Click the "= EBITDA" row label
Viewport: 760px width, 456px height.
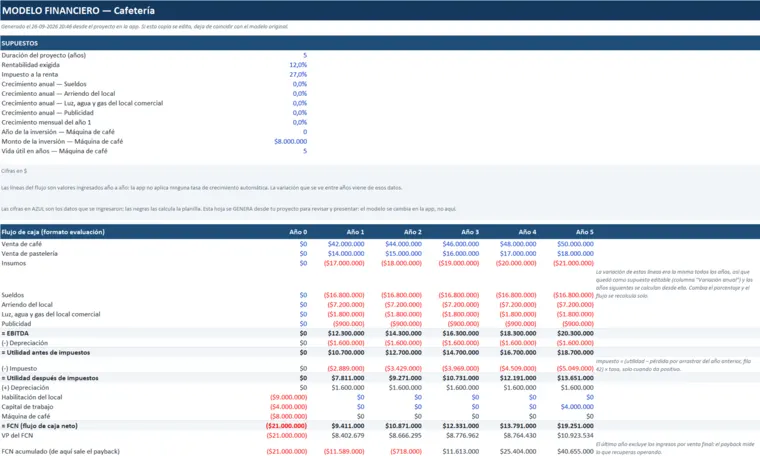click(15, 333)
